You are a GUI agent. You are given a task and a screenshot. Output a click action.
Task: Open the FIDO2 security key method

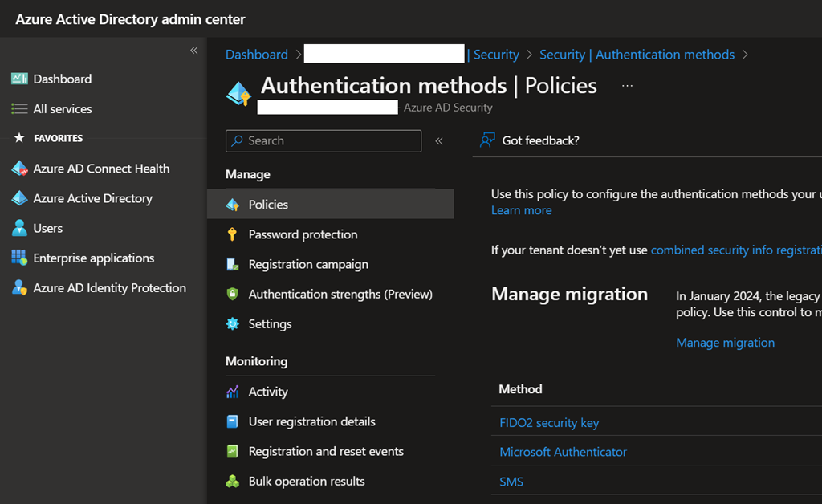pyautogui.click(x=549, y=422)
